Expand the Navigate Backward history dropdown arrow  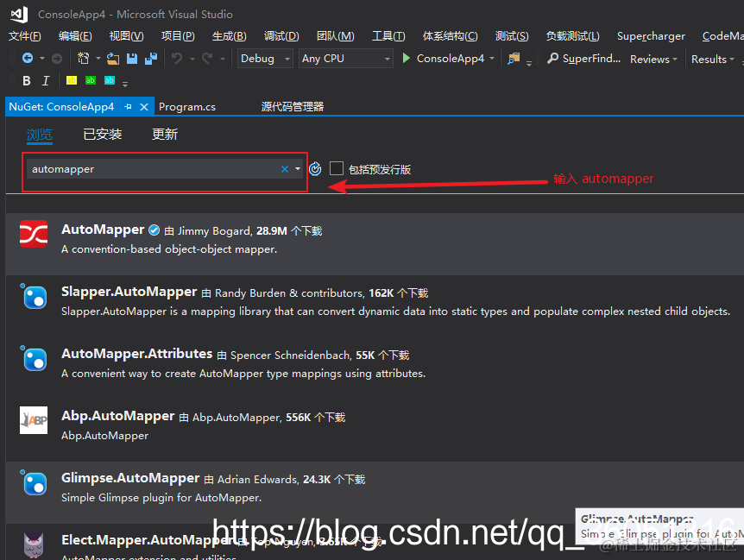(42, 59)
